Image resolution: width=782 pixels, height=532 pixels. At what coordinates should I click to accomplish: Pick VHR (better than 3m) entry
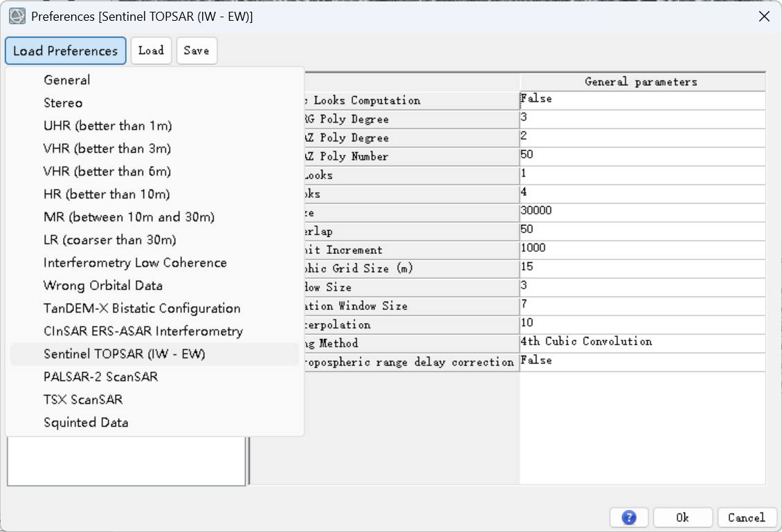(x=154, y=149)
